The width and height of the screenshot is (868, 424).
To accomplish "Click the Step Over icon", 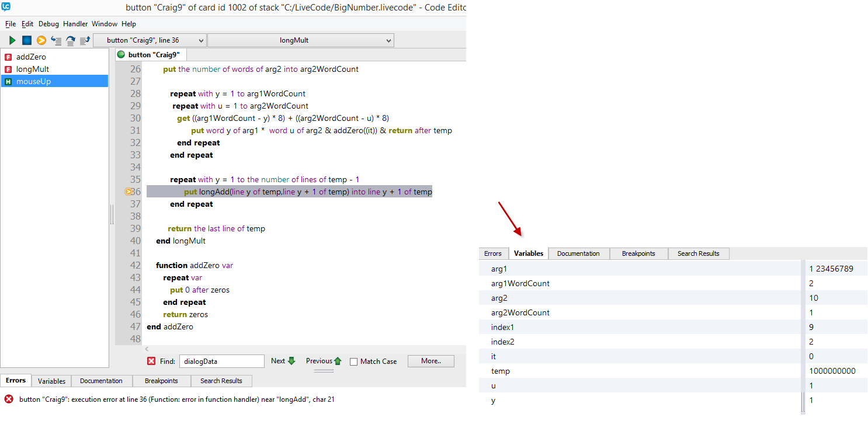I will pyautogui.click(x=71, y=40).
